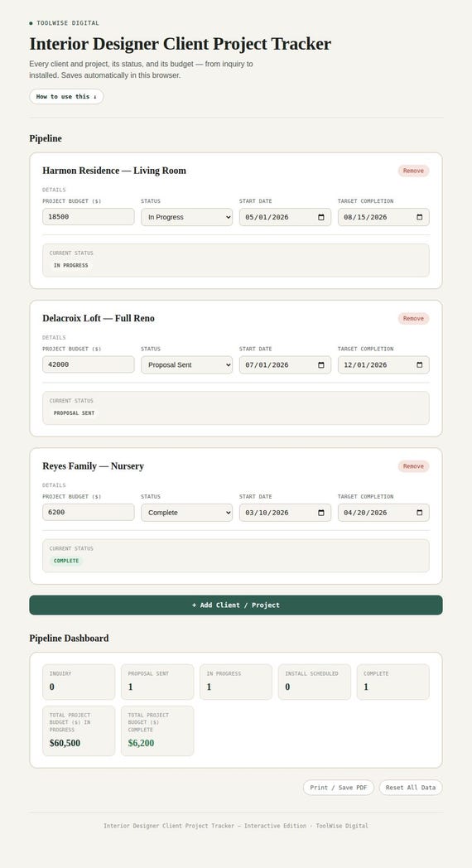Click the IN PROGRESS status badge
This screenshot has width=472, height=868.
click(71, 265)
